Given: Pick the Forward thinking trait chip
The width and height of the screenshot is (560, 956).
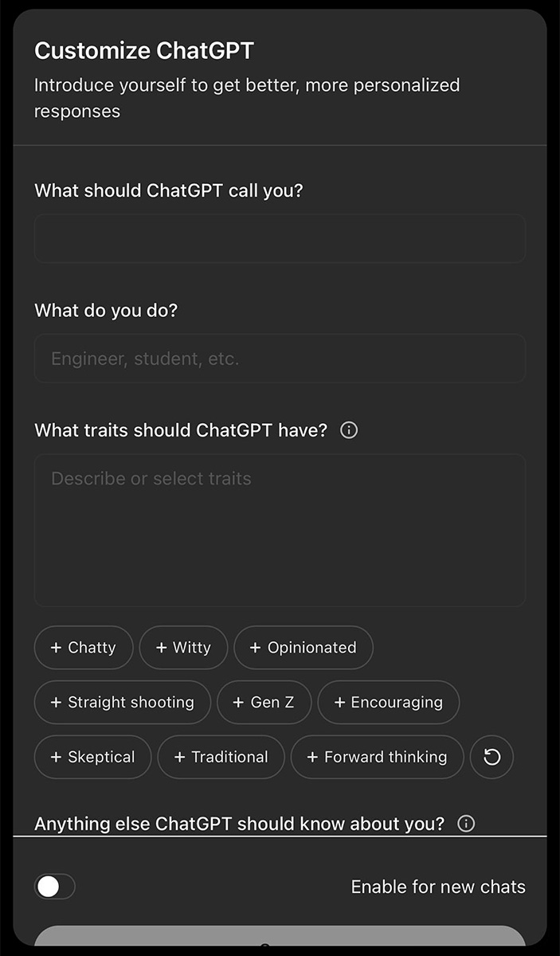Looking at the screenshot, I should 378,757.
